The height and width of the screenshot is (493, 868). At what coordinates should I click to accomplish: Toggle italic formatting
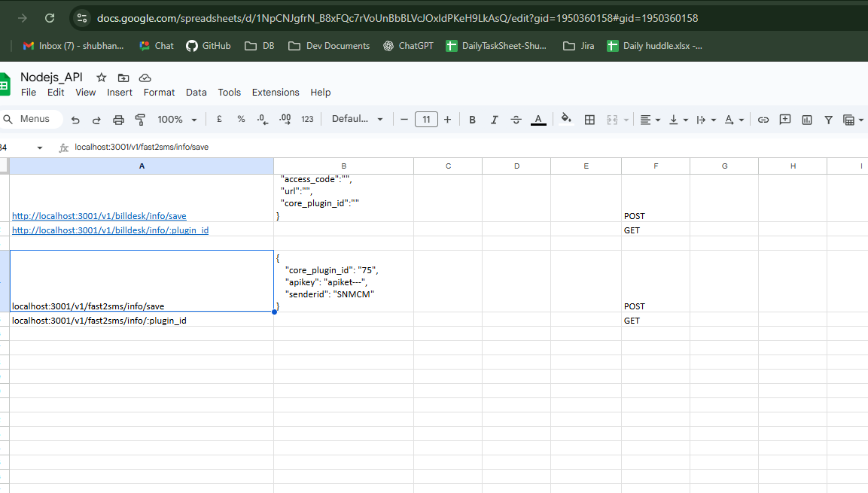coord(494,120)
